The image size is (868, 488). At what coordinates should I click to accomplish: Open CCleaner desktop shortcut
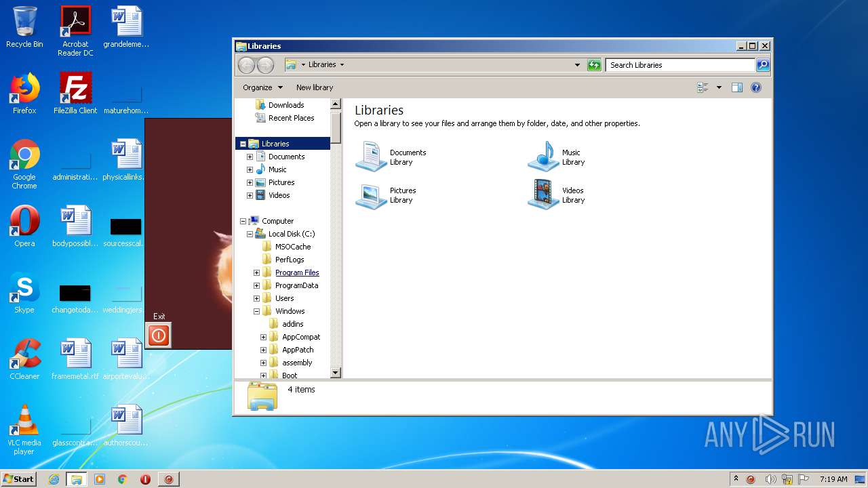24,359
